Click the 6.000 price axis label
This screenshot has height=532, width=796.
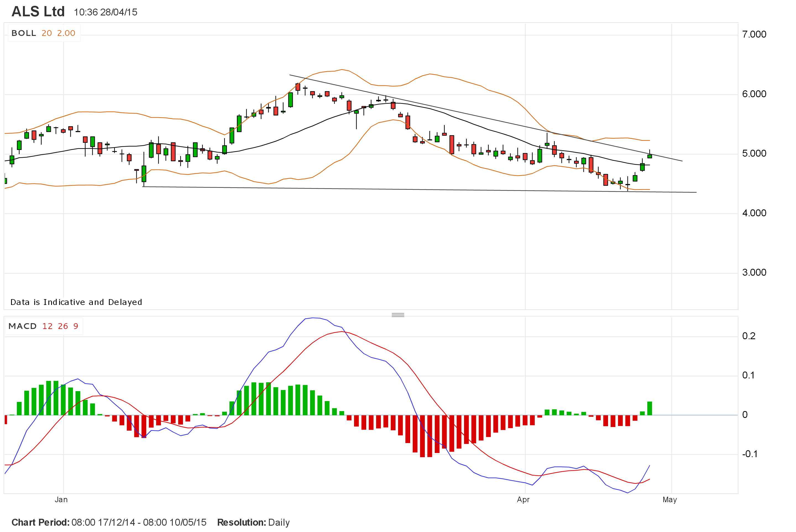[x=754, y=94]
